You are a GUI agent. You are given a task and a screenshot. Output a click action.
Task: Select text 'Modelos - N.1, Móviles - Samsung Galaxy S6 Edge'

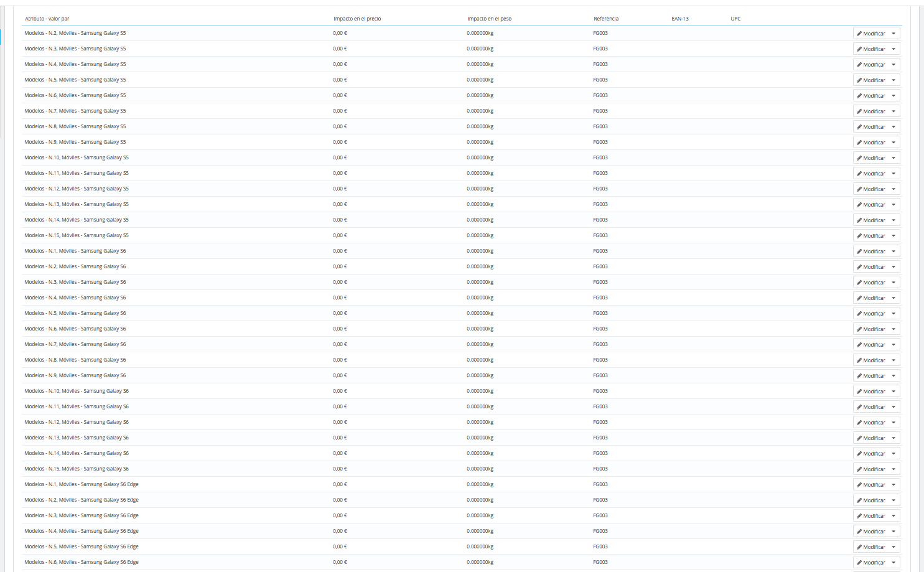pos(82,484)
